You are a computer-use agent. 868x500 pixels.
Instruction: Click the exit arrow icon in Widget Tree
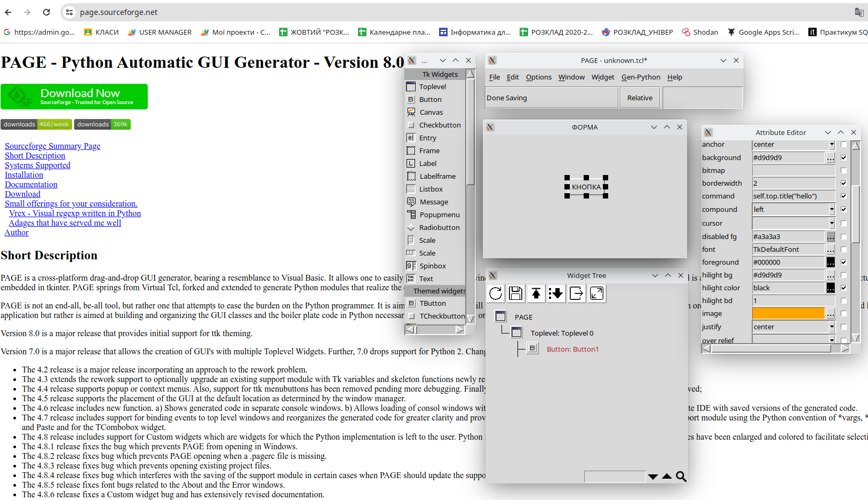[x=577, y=293]
